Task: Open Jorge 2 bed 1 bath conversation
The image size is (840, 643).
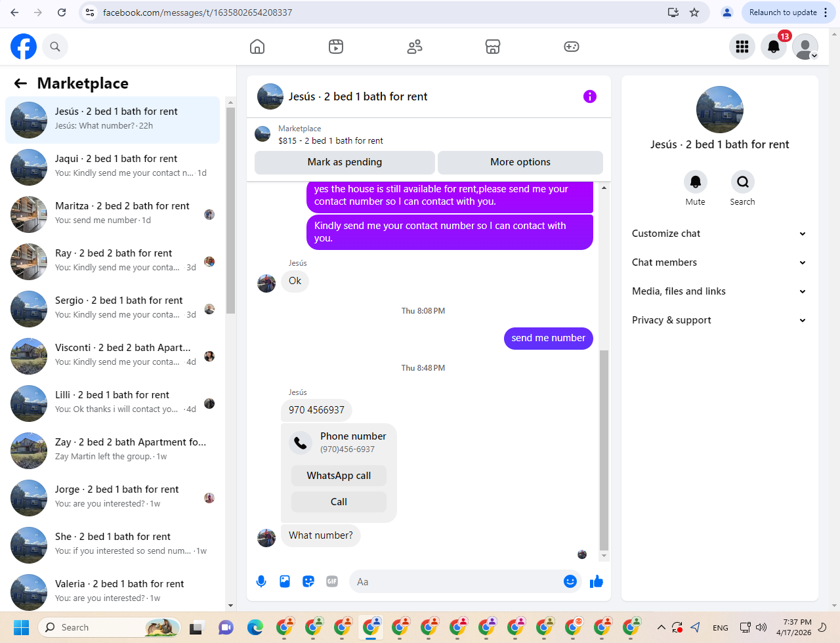Action: pos(113,497)
